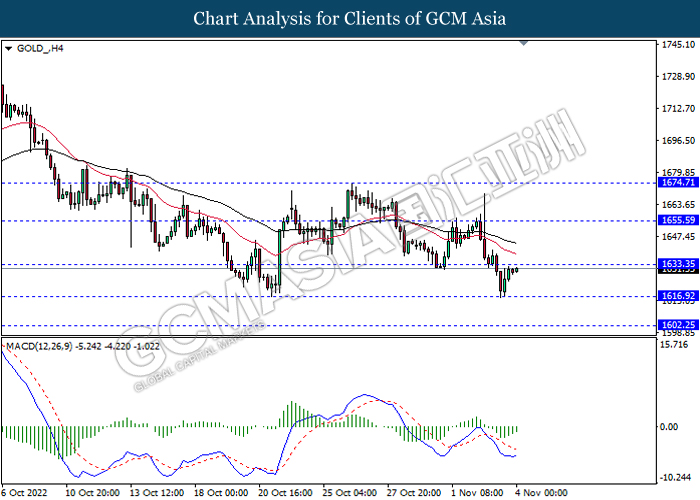
Task: Open the GOLD_,H4 symbol dropdown arrow
Action: 8,49
